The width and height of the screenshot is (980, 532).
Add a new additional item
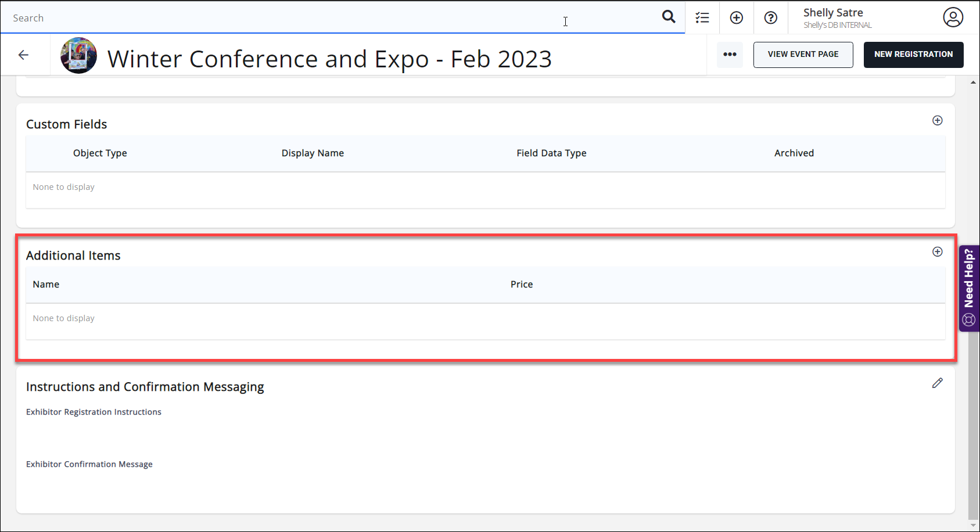click(x=937, y=251)
